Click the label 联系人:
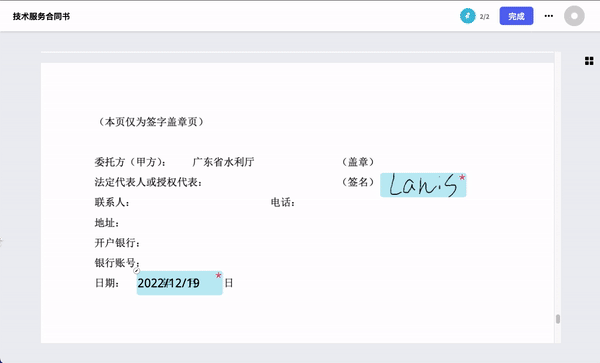This screenshot has width=600, height=363. tap(112, 202)
